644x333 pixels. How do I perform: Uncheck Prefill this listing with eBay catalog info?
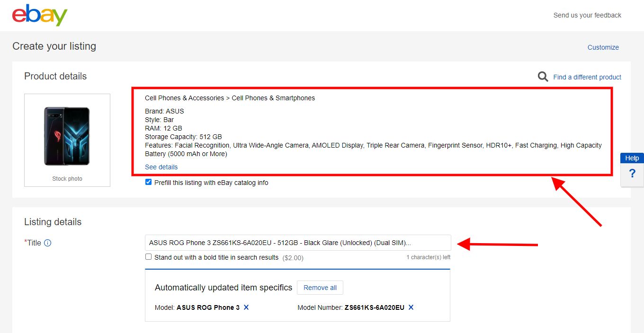(148, 182)
